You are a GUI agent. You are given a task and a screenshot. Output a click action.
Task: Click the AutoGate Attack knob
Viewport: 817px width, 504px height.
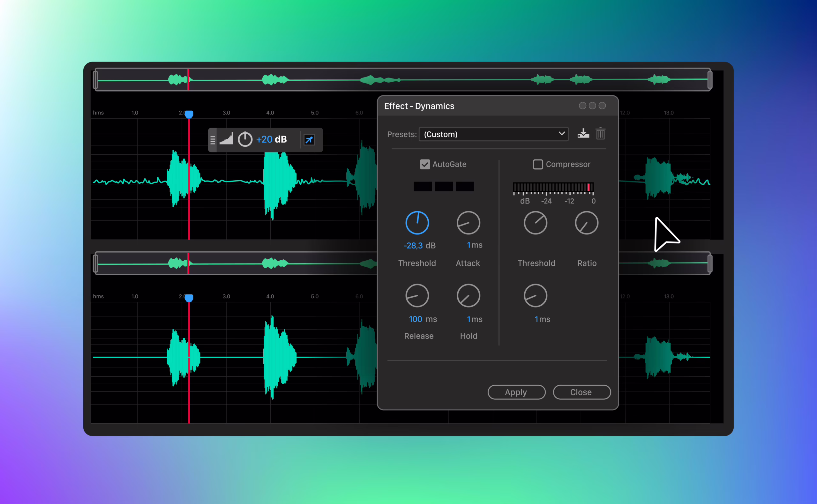tap(468, 223)
